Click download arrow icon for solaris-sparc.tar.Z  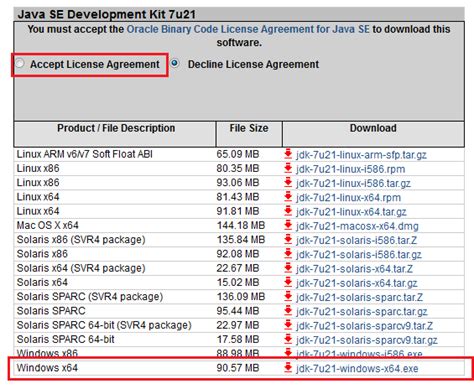click(288, 297)
